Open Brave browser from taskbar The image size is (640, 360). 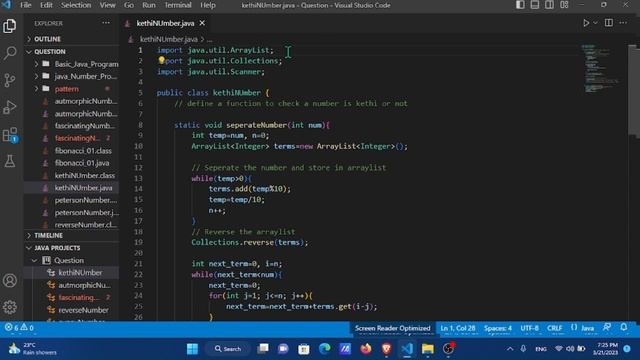tap(386, 349)
